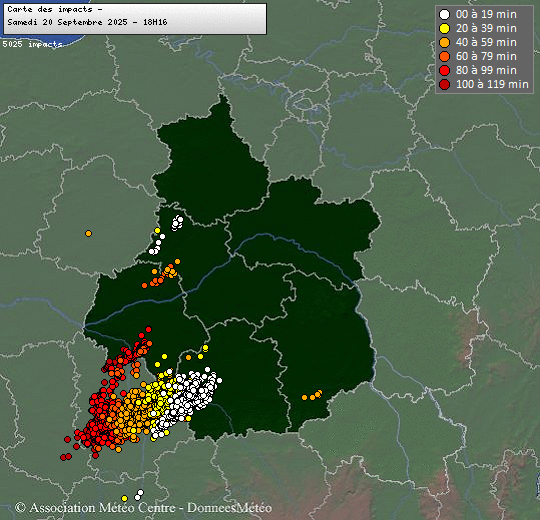Viewport: 540px width, 520px height.
Task: Click the date text 'Samedi 20 Septembre 2025 - 18H16'
Action: point(87,22)
